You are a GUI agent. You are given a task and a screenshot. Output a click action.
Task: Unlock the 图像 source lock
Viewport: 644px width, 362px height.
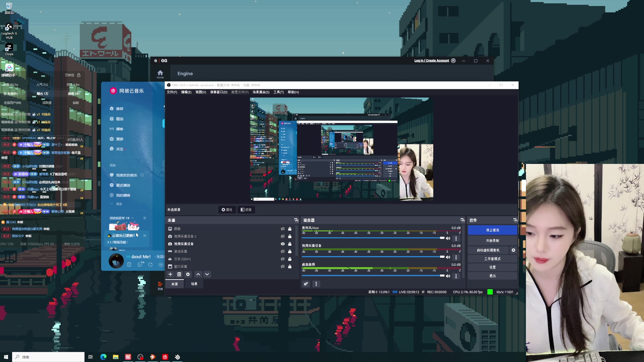290,229
